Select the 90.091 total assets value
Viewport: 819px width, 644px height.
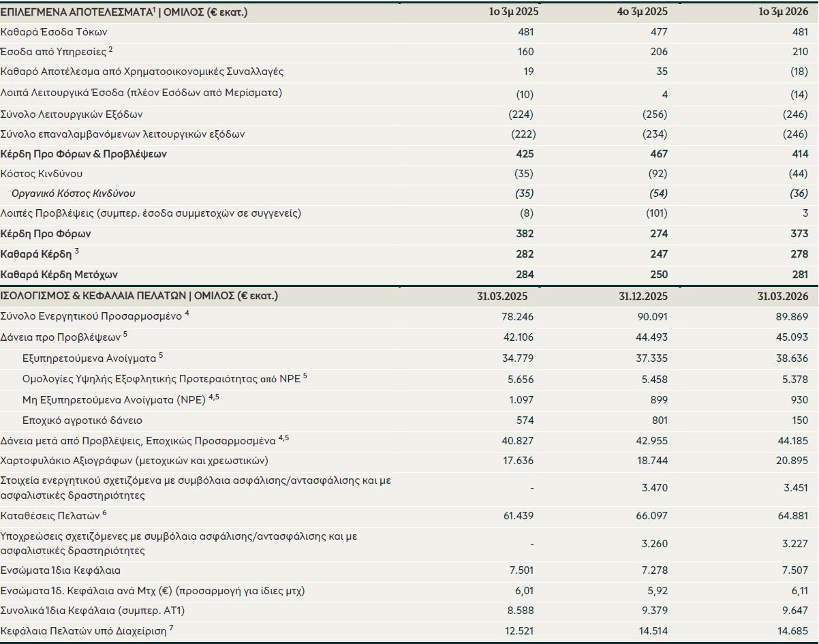(x=651, y=316)
